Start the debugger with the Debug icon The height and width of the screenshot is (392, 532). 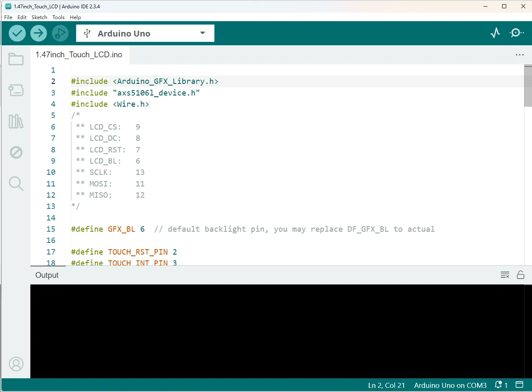coord(60,33)
